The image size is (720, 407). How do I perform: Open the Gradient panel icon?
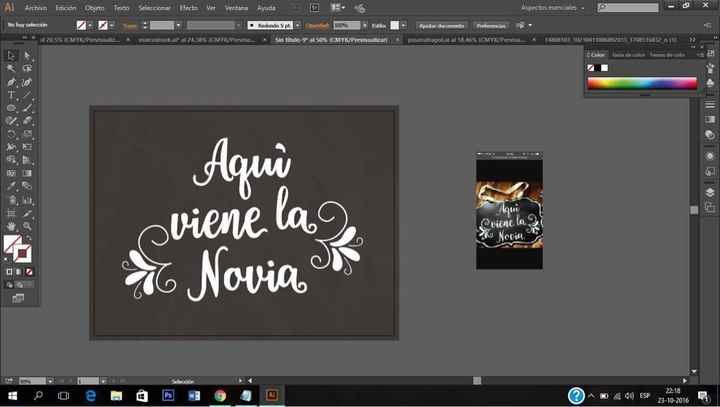(x=710, y=120)
